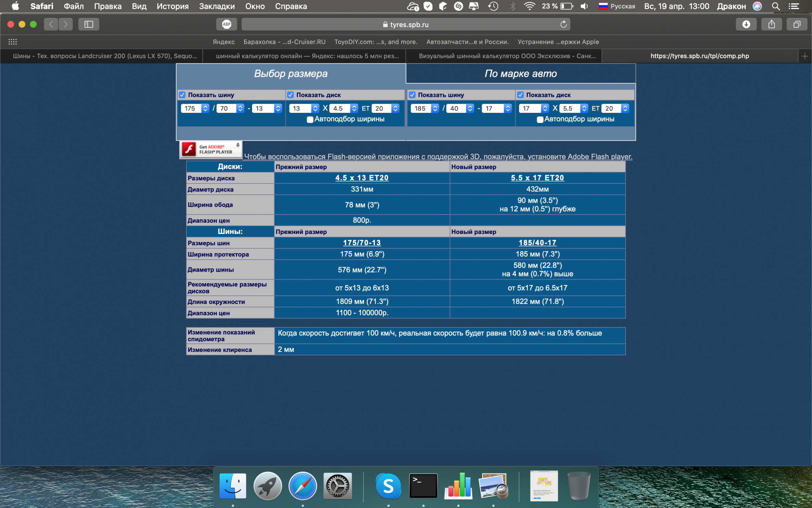The height and width of the screenshot is (508, 812).
Task: Toggle the sidebar icon in Safari
Action: (x=89, y=24)
